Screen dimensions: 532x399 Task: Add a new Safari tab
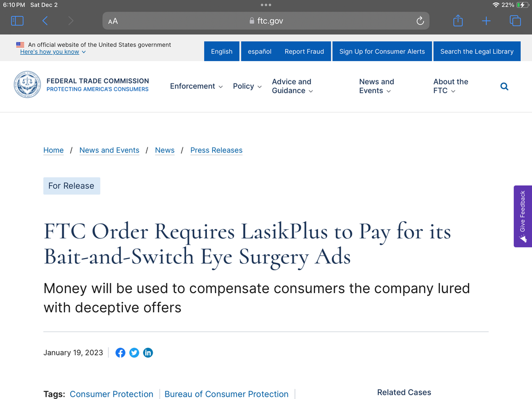pos(486,21)
